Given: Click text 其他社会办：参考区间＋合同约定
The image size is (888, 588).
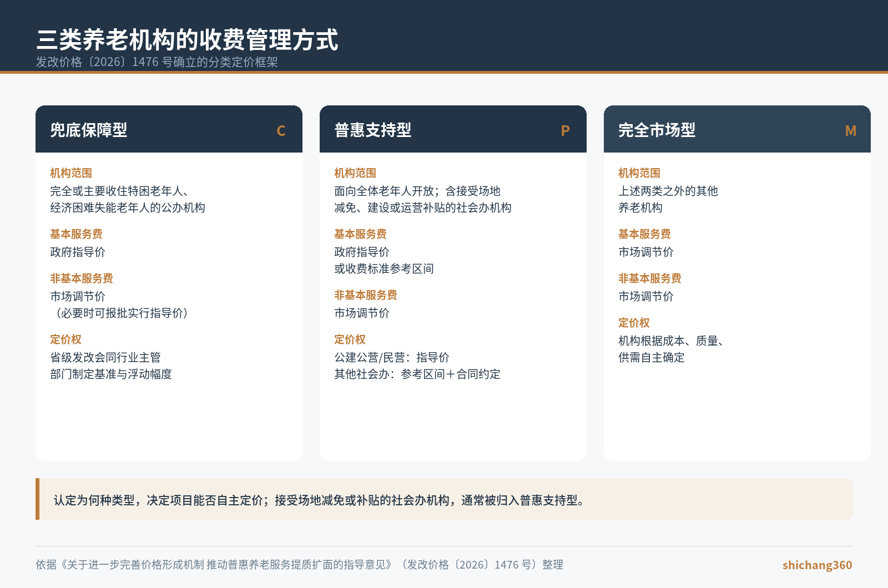Looking at the screenshot, I should (417, 374).
